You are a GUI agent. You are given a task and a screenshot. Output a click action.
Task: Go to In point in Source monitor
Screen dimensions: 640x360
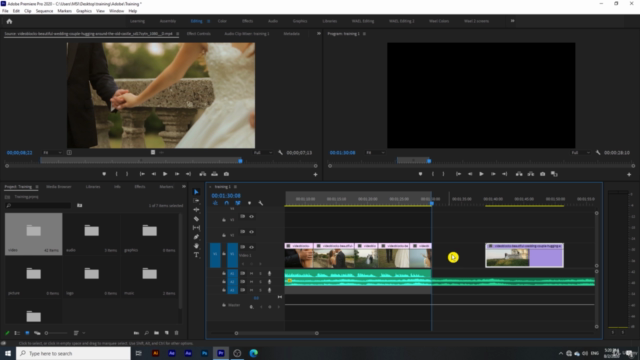[142, 174]
